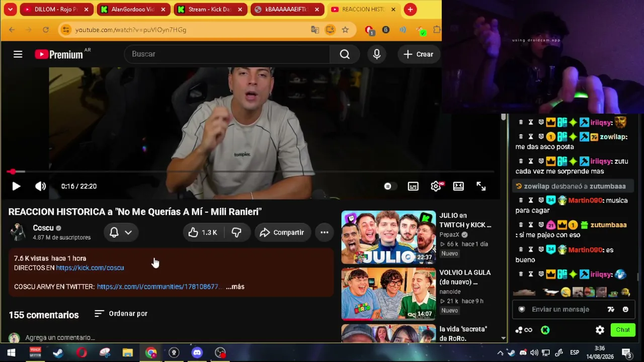The image size is (644, 362).
Task: Share the video with Compartir
Action: (x=282, y=232)
